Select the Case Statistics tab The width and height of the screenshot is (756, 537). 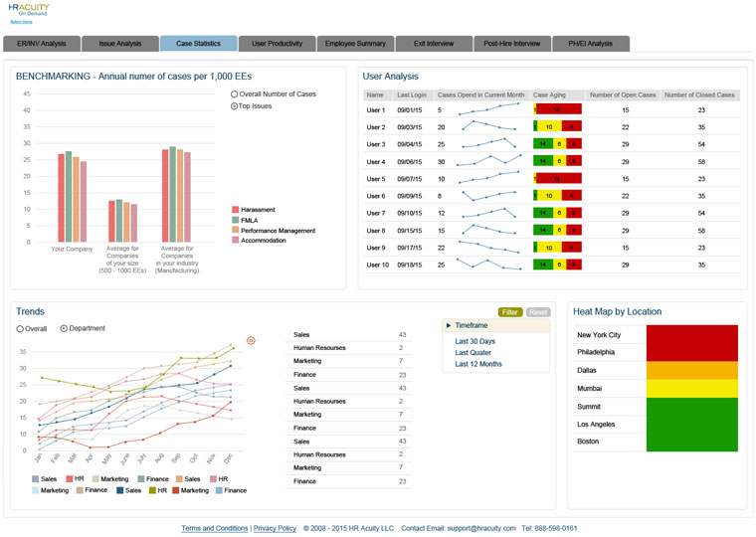click(x=198, y=44)
